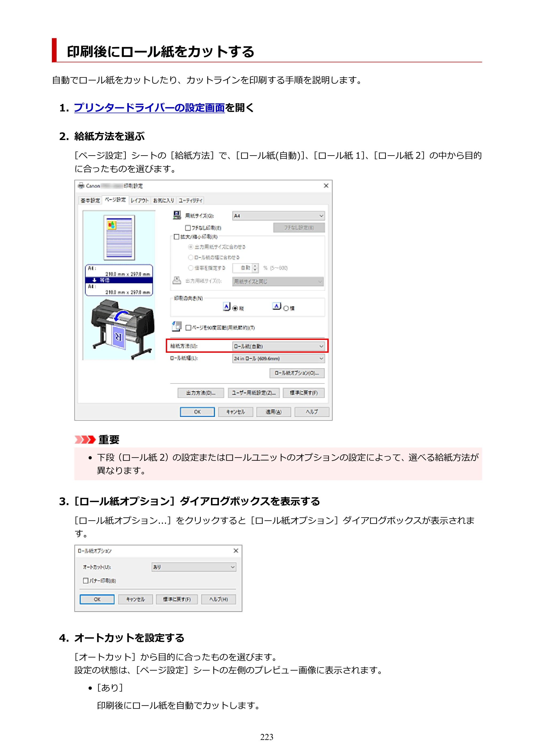Click the step heading 給紙方法を選ぶ
Screen dimensions: 534x756
click(x=109, y=136)
